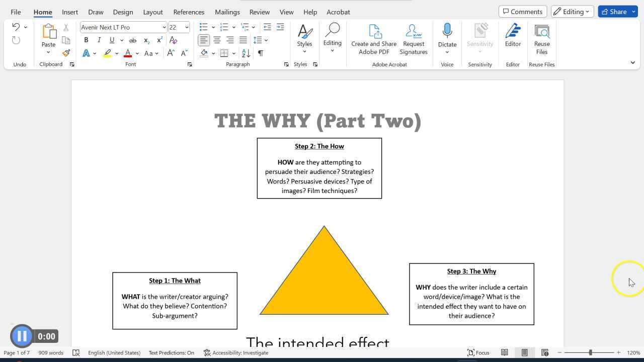The width and height of the screenshot is (644, 362).
Task: Expand the font size dropdown
Action: [186, 27]
